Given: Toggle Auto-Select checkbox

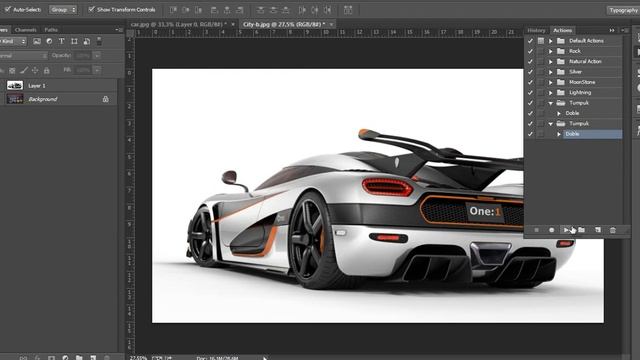Looking at the screenshot, I should (7, 9).
